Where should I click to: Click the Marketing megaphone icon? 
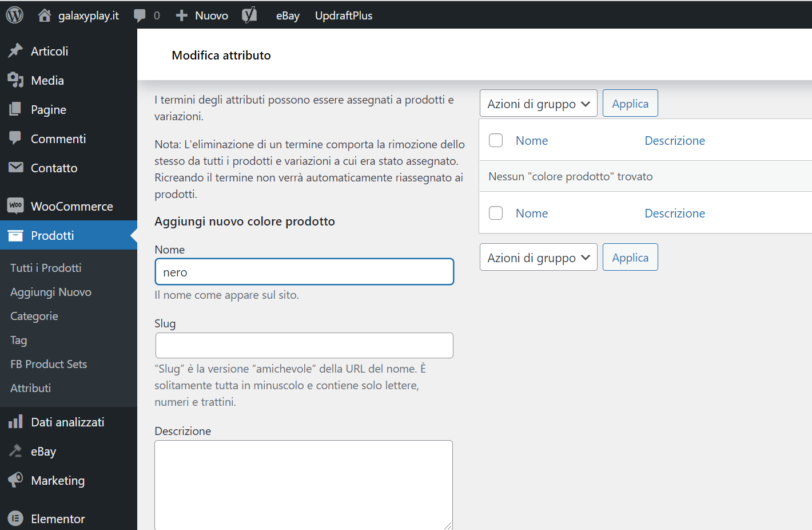tap(15, 480)
